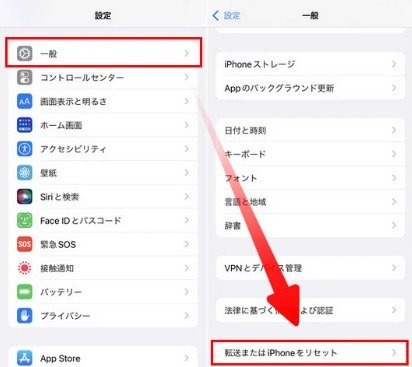Select the 接触通知 label

pyautogui.click(x=57, y=268)
